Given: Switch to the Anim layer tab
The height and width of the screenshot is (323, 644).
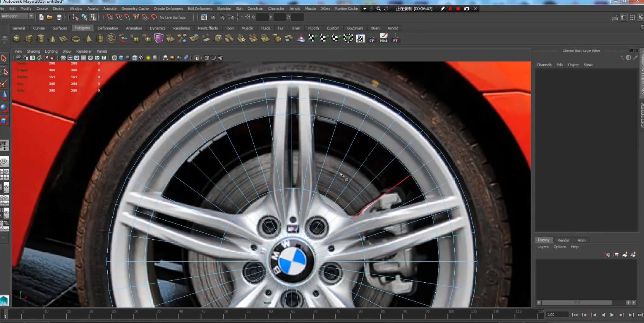Looking at the screenshot, I should tap(581, 240).
